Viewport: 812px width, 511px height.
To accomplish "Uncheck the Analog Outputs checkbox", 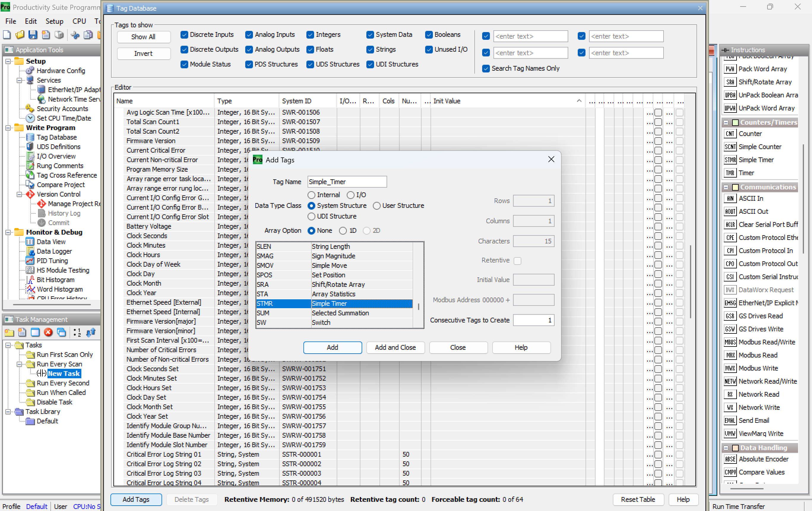I will [249, 49].
